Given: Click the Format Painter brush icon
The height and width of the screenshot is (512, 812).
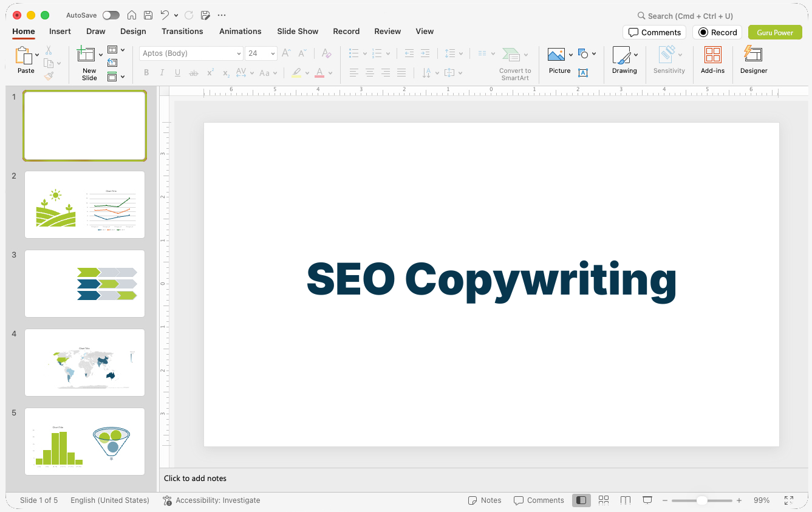Looking at the screenshot, I should tap(49, 76).
